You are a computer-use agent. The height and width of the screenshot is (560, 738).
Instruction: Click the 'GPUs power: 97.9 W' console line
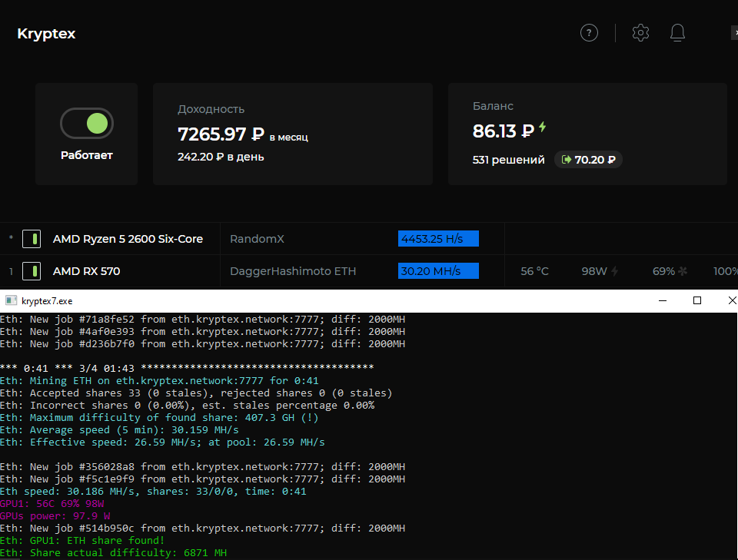[x=55, y=516]
